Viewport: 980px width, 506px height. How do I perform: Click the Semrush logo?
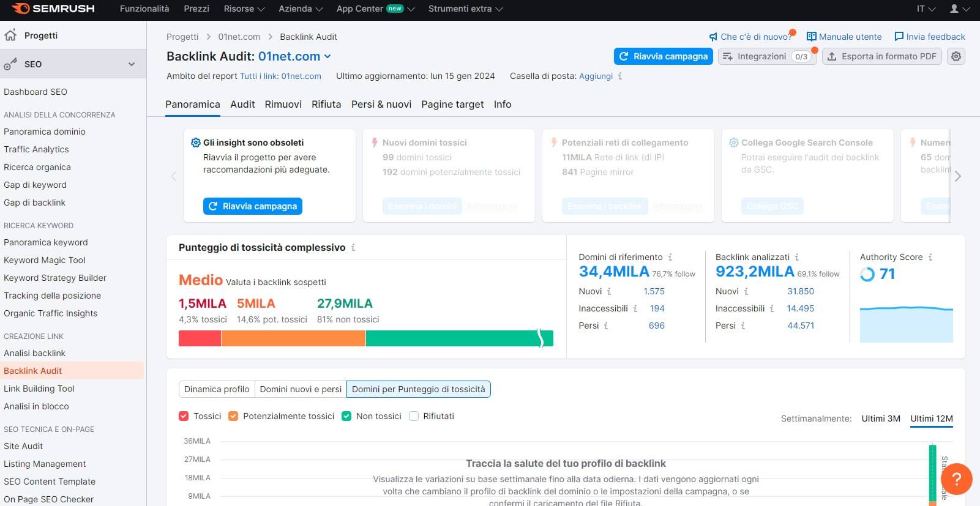coord(53,9)
